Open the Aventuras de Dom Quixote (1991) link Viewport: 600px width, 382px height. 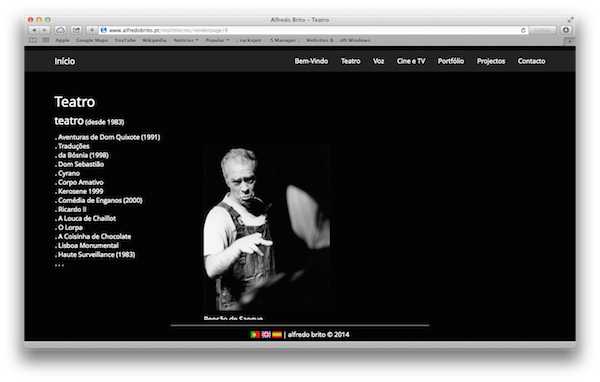click(107, 137)
